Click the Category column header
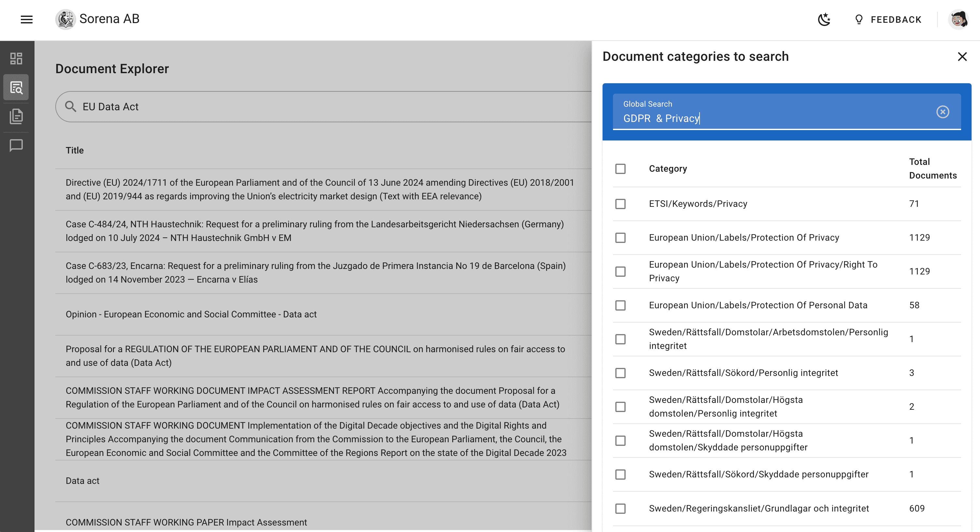This screenshot has width=980, height=532. click(x=668, y=168)
